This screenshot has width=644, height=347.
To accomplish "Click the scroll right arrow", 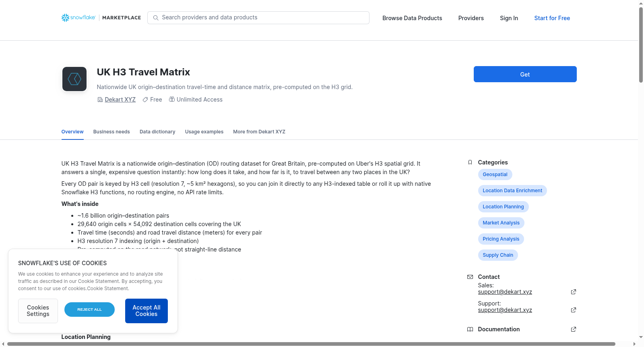I will (x=635, y=344).
